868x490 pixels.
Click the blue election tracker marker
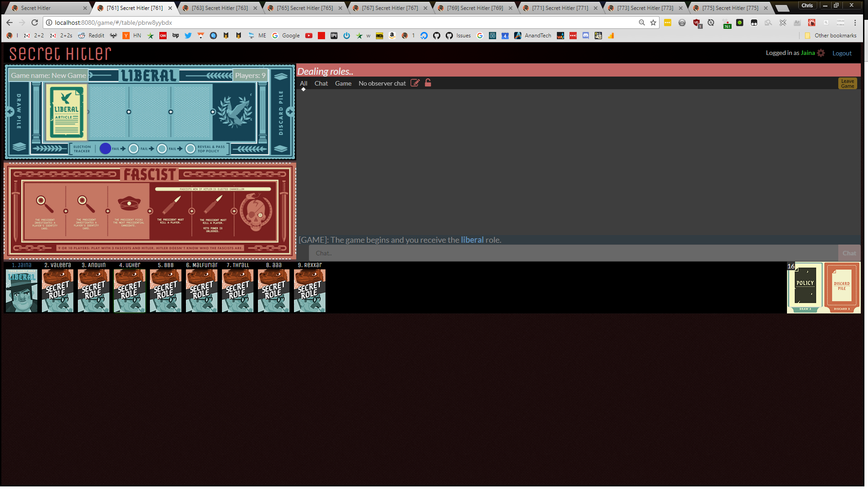[x=105, y=149]
